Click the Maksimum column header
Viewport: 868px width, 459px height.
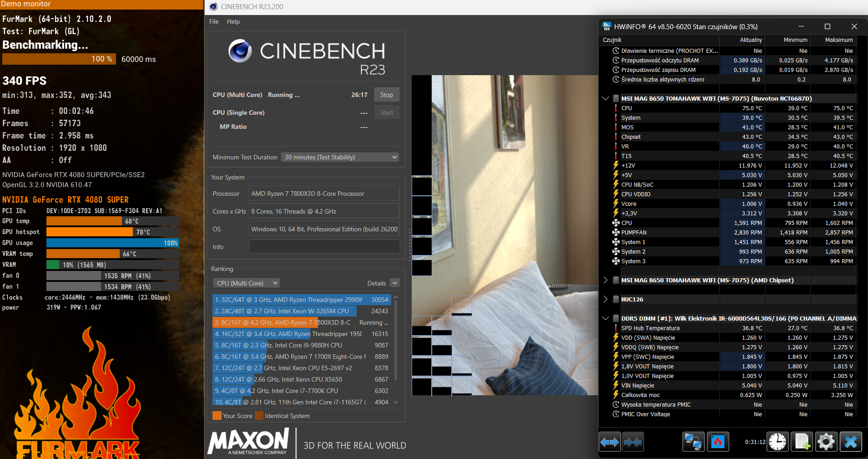tap(839, 40)
